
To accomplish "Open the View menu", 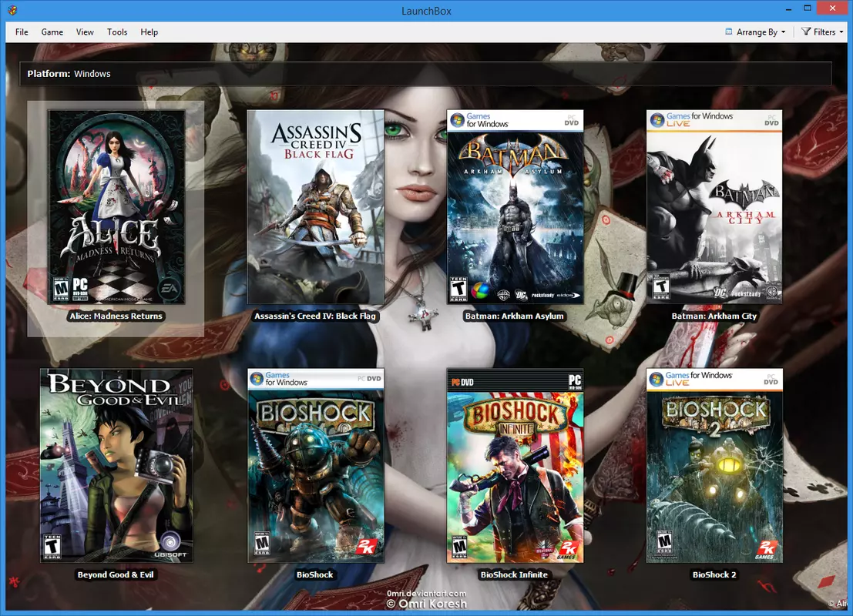I will point(85,32).
